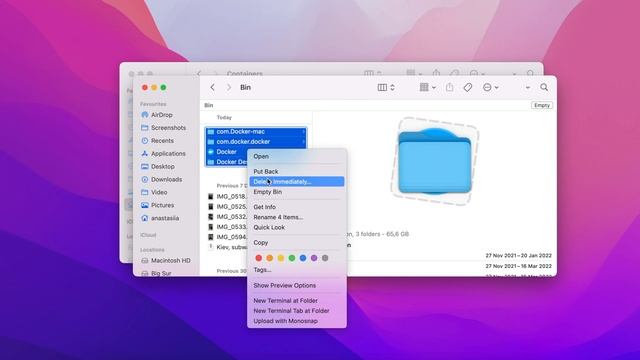The width and height of the screenshot is (640, 360).
Task: Click the Share icon in Bin toolbar
Action: (449, 87)
